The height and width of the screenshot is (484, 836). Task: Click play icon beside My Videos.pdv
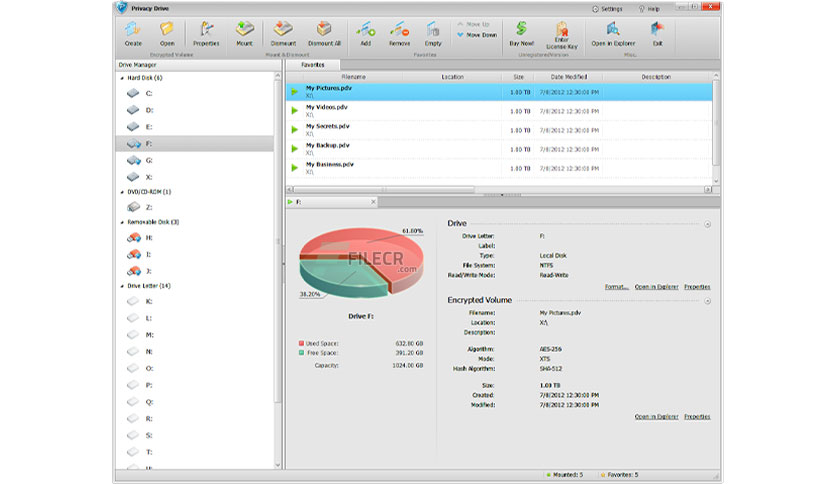[x=294, y=111]
